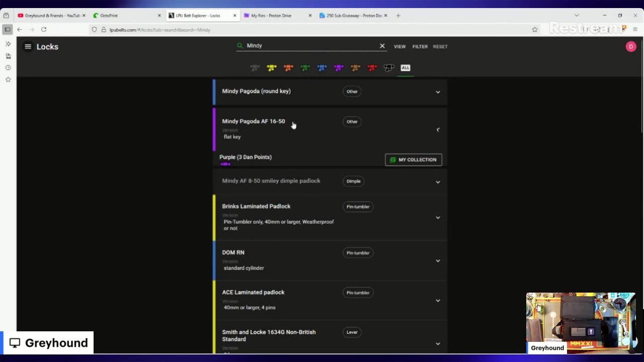This screenshot has width=644, height=362.
Task: Select the green belt tab
Action: tap(305, 67)
